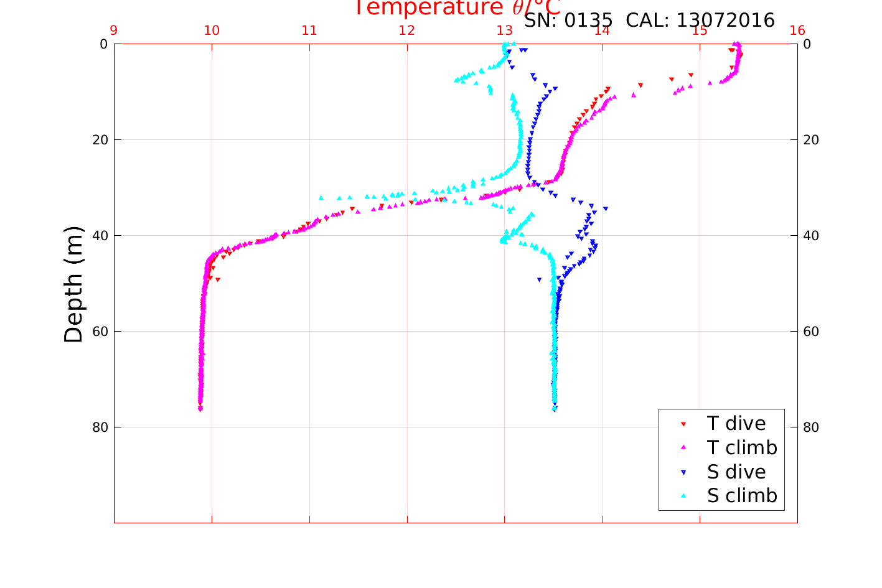The width and height of the screenshot is (882, 588).
Task: Click right-axis depth tick label 0
Action: pos(807,44)
